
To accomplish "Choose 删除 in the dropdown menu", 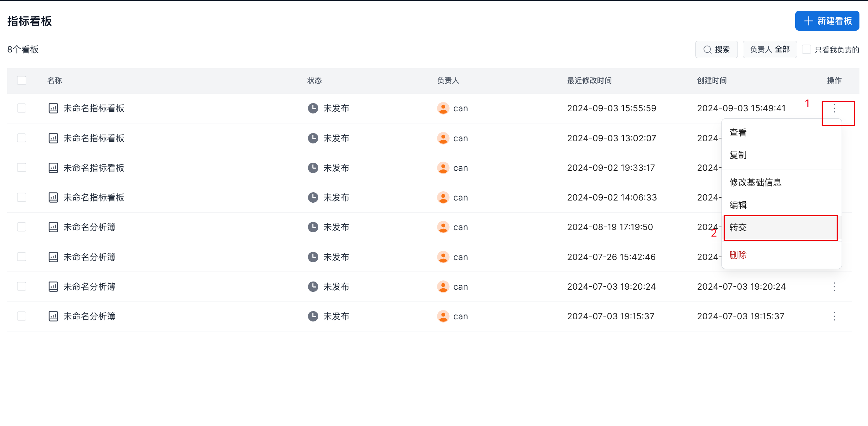I will pyautogui.click(x=738, y=255).
